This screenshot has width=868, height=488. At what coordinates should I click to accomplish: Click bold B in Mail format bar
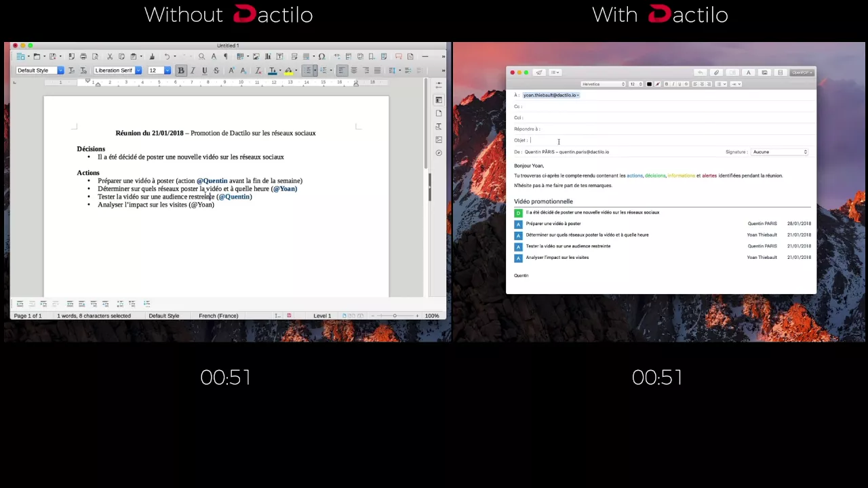pyautogui.click(x=667, y=84)
